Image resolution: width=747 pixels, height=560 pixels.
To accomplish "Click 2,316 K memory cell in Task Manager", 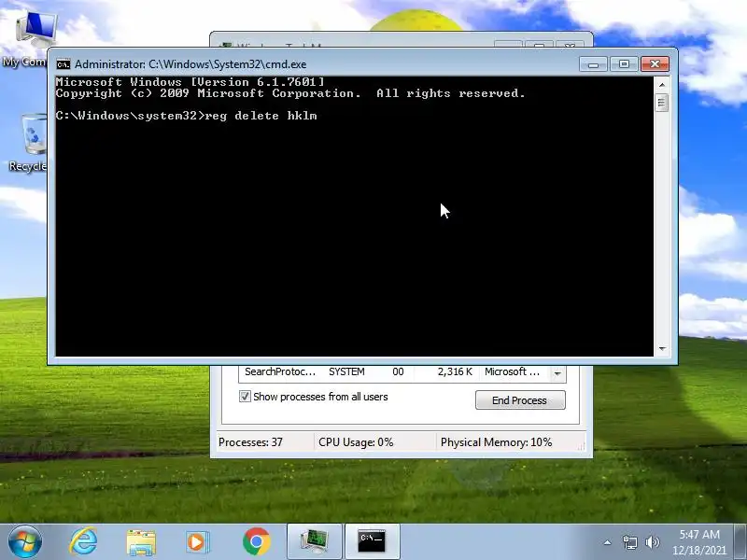I will (x=455, y=371).
